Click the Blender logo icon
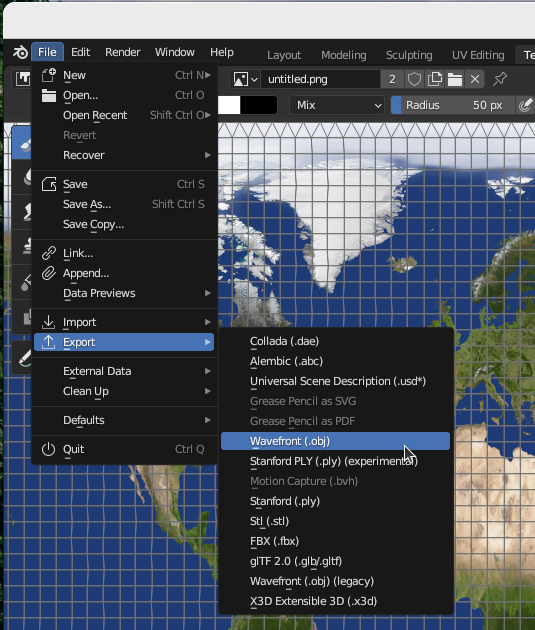Viewport: 535px width, 630px height. (x=20, y=52)
